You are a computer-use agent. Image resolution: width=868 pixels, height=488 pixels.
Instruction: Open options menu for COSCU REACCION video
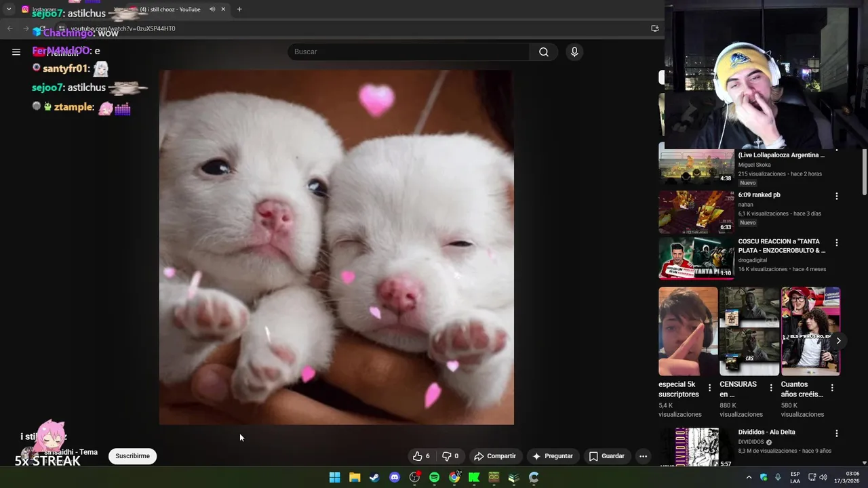click(x=836, y=243)
